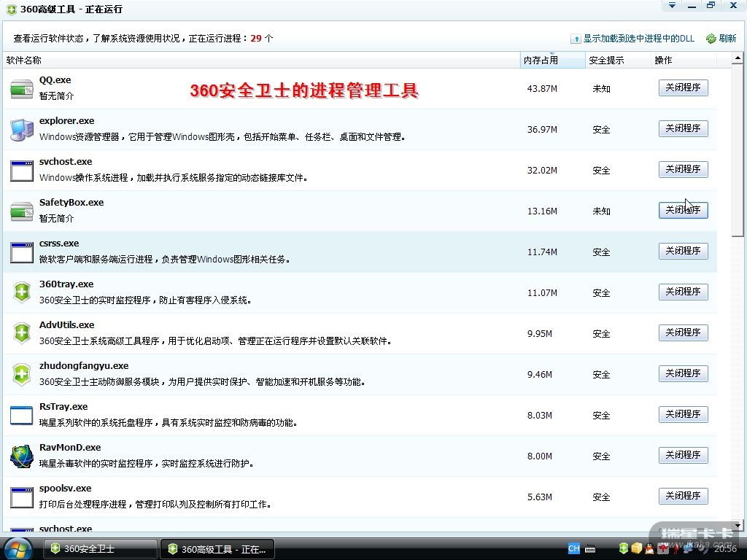
Task: Click 显示加载到选中进程中的DLL link
Action: click(638, 39)
